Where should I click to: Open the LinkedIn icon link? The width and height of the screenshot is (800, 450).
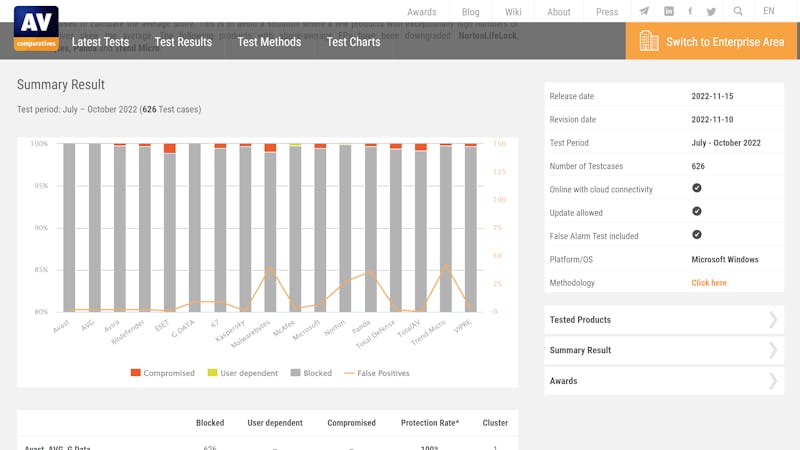pos(669,11)
